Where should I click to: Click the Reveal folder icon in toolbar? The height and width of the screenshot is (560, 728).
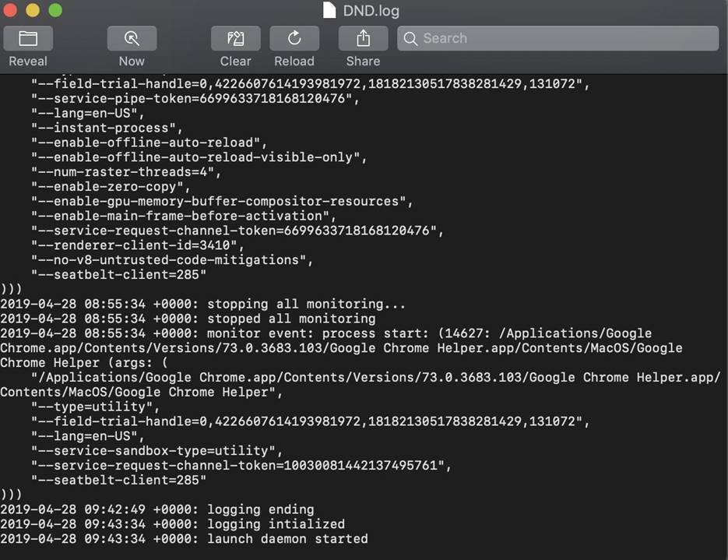click(28, 38)
